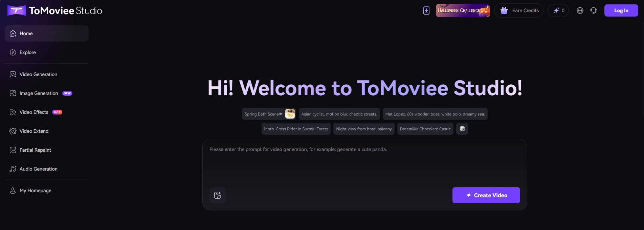644x230 pixels.
Task: Click the sparkle credits counter showing 0
Action: (x=558, y=10)
